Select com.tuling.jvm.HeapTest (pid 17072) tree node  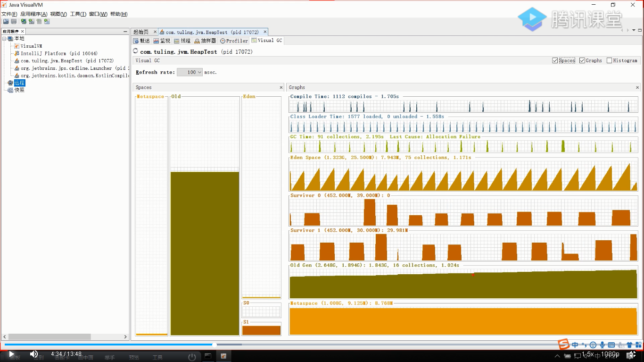67,61
